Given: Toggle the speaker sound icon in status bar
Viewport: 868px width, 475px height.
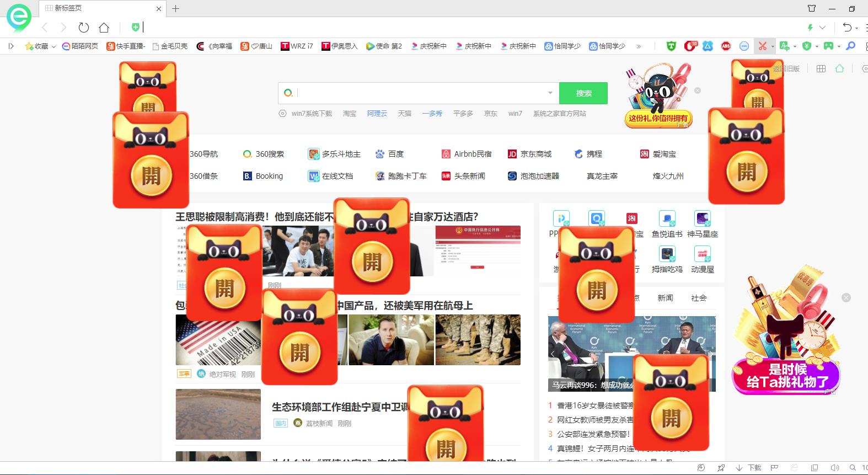Looking at the screenshot, I should (834, 468).
